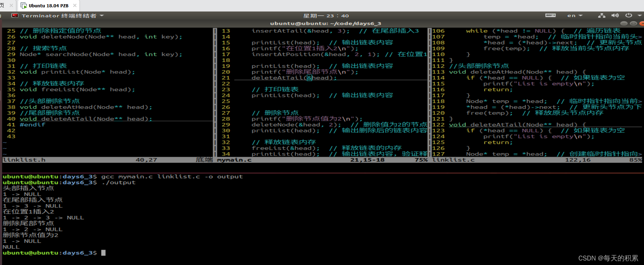
Task: Click output text 在位置1插入2
Action: coord(28,212)
